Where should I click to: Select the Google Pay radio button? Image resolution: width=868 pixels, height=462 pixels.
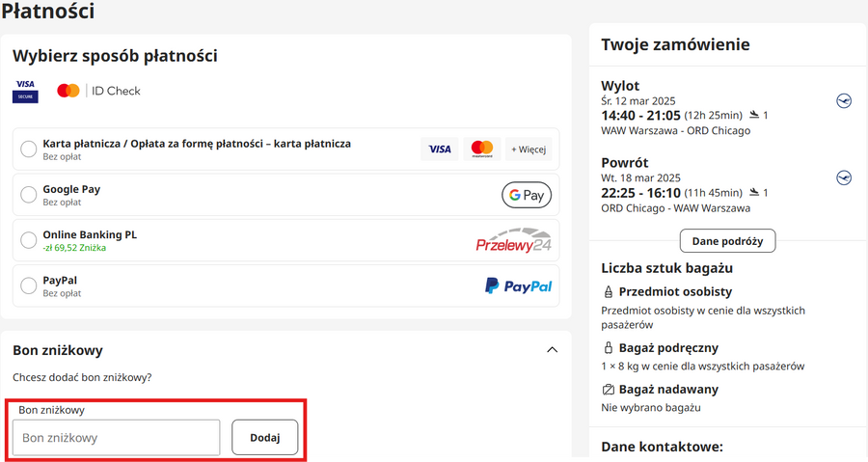pyautogui.click(x=29, y=195)
